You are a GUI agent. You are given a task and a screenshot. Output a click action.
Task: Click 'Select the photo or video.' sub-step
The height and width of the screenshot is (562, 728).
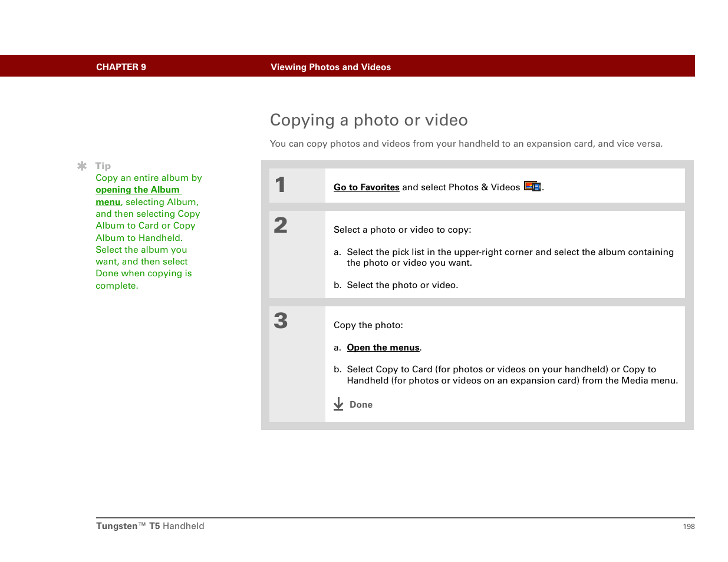pyautogui.click(x=403, y=285)
